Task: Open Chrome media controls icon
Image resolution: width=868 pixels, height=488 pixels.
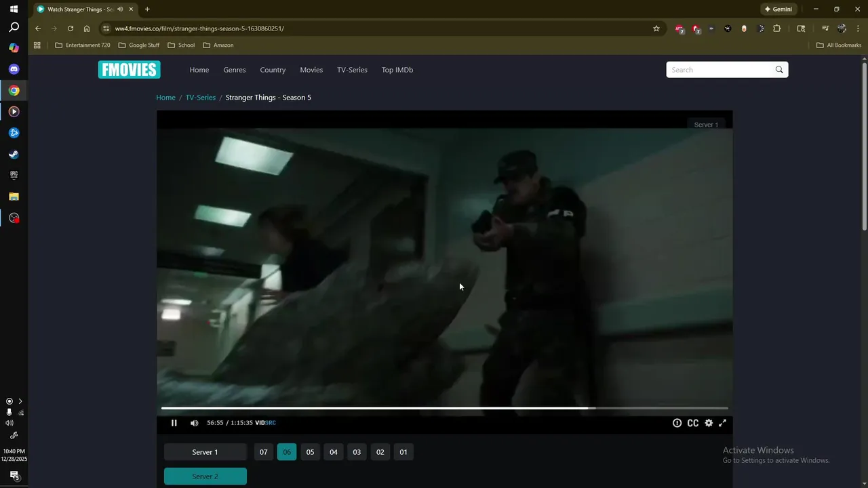Action: tap(825, 28)
